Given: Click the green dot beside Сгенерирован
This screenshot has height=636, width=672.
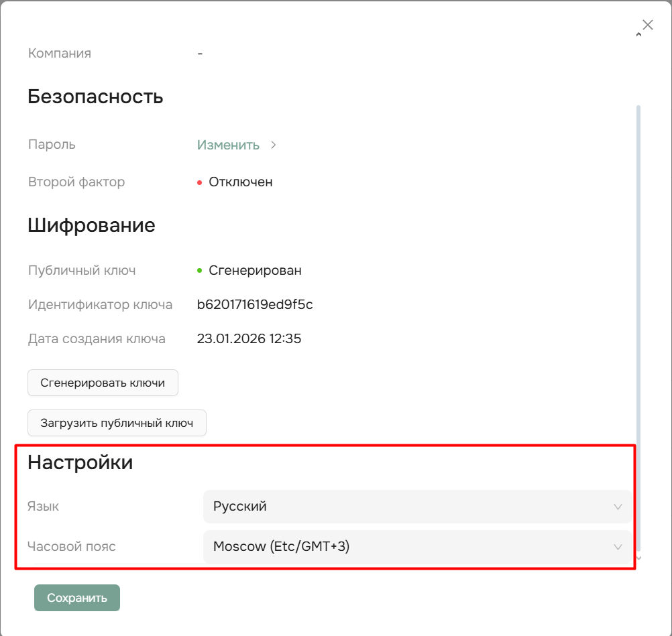Looking at the screenshot, I should 200,271.
